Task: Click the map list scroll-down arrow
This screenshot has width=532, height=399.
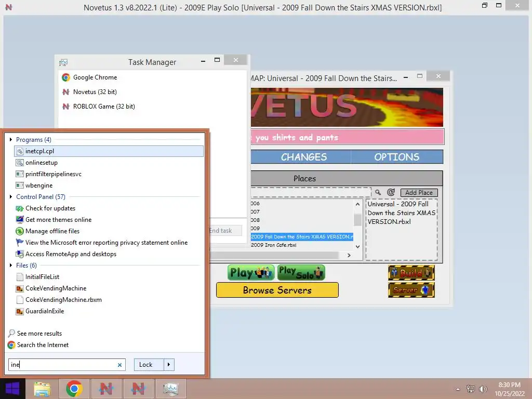Action: click(357, 247)
